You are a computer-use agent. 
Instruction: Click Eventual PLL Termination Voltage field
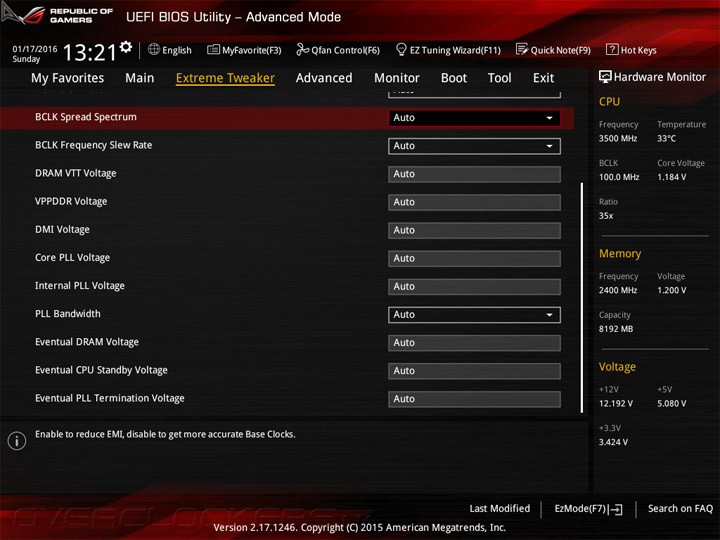474,399
